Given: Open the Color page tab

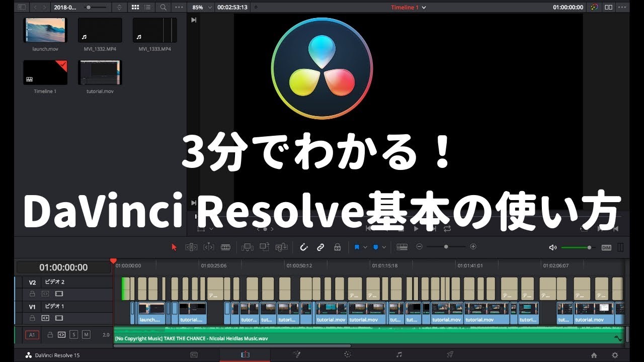Looking at the screenshot, I should click(x=347, y=354).
